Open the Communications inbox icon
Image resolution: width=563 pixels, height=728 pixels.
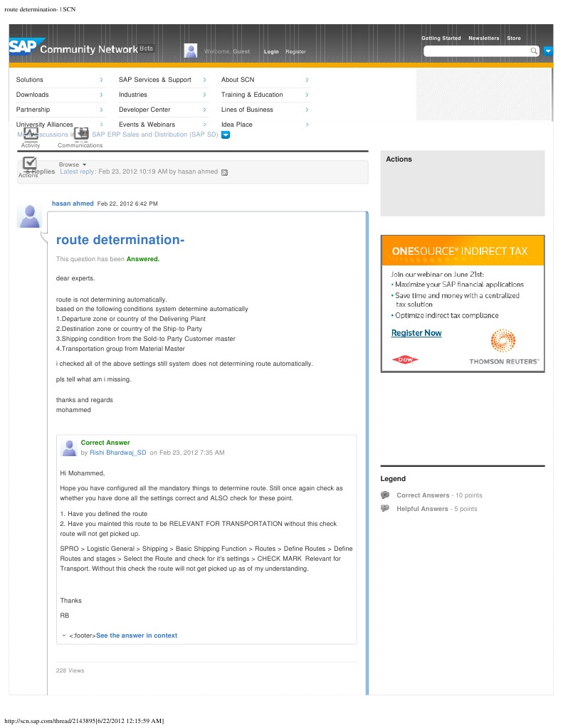81,134
